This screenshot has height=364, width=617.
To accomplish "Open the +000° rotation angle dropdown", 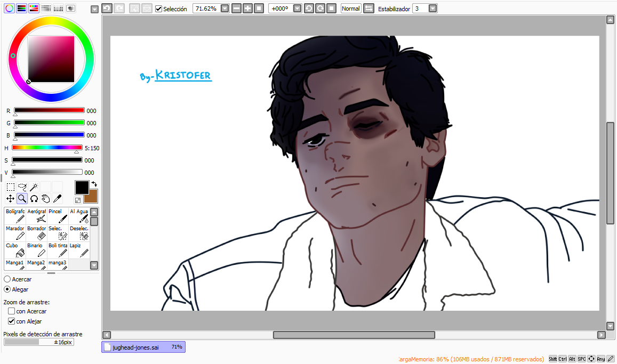I will (x=298, y=8).
